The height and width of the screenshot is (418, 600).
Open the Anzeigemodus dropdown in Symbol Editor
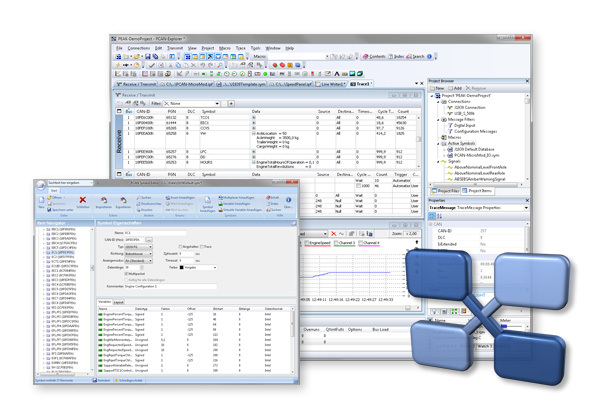click(139, 261)
